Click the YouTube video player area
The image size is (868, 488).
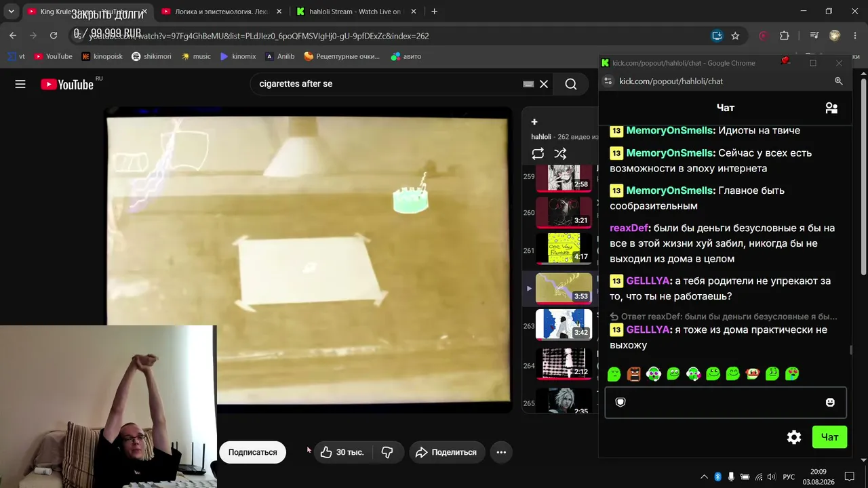click(x=309, y=261)
